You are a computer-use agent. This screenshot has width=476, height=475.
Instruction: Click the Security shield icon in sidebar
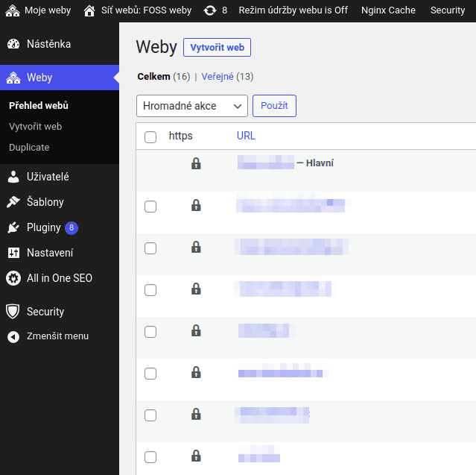tap(13, 312)
